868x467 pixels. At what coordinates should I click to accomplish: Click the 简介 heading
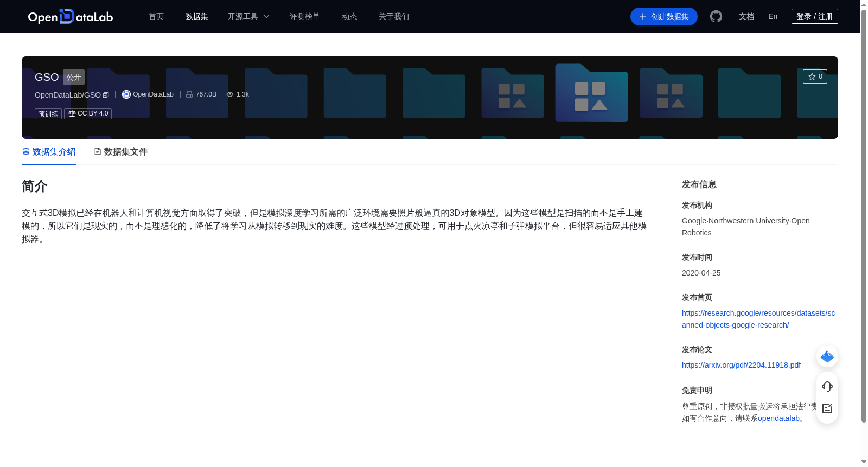tap(35, 186)
